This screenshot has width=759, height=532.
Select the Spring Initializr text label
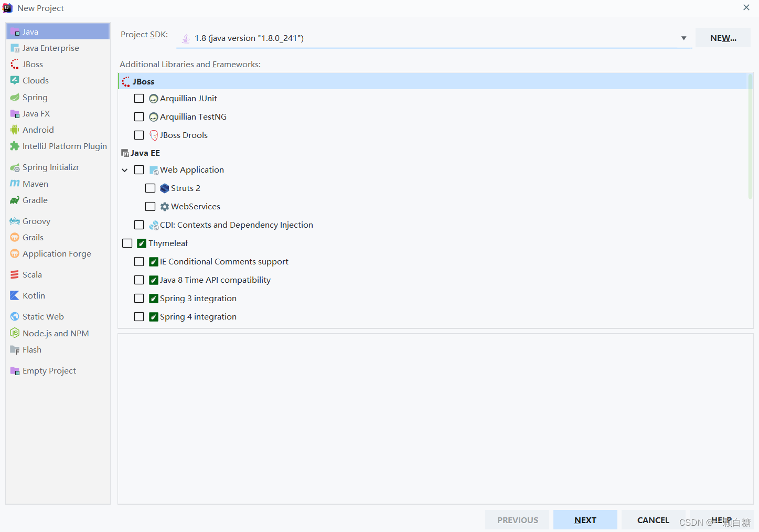[51, 167]
